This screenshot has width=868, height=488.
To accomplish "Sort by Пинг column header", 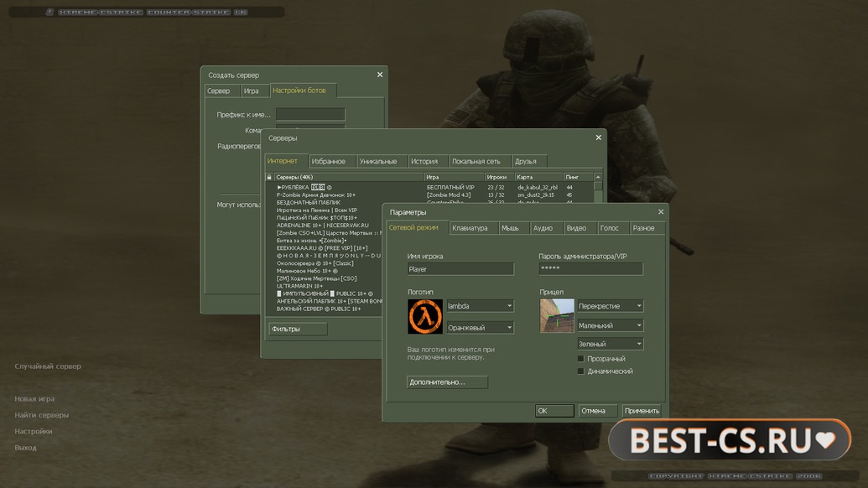I will (579, 177).
